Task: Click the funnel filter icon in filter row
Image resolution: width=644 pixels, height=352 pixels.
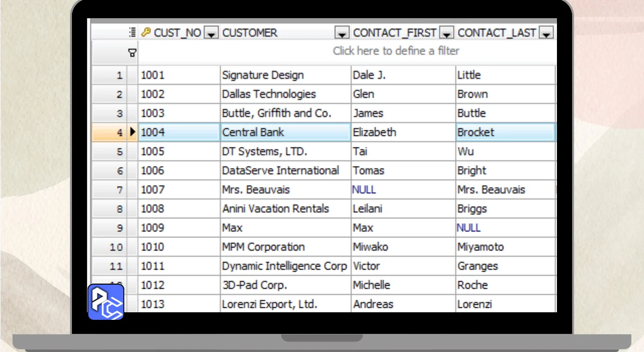Action: [132, 52]
